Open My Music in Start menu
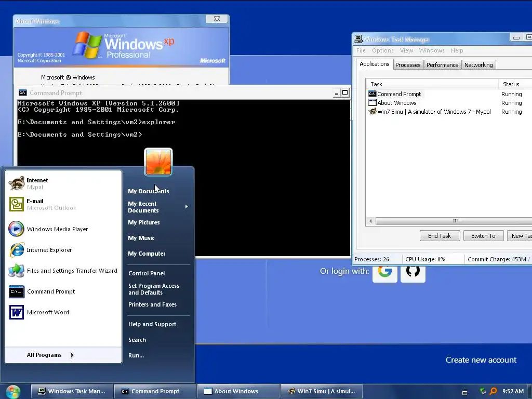Viewport: 532px width, 399px height. pos(141,238)
